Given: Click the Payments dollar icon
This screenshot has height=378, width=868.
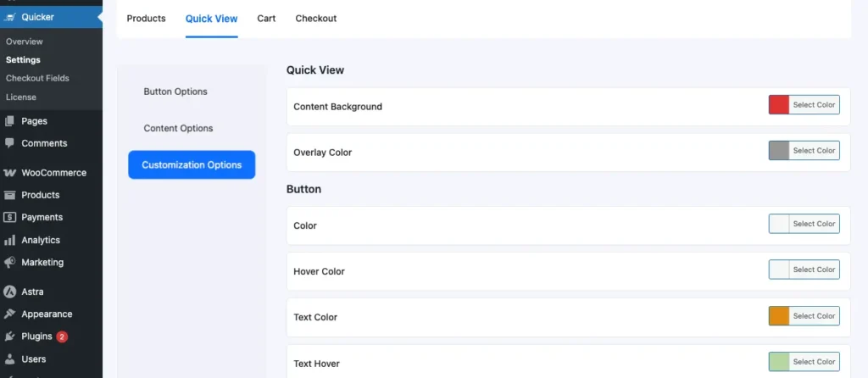Looking at the screenshot, I should (9, 218).
